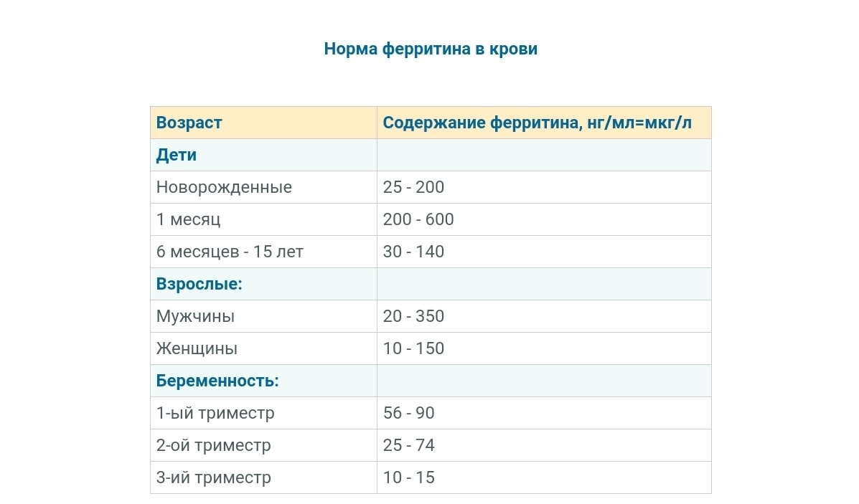Viewport: 859px width, 504px height.
Task: Select the value '25 - 200'
Action: (413, 187)
